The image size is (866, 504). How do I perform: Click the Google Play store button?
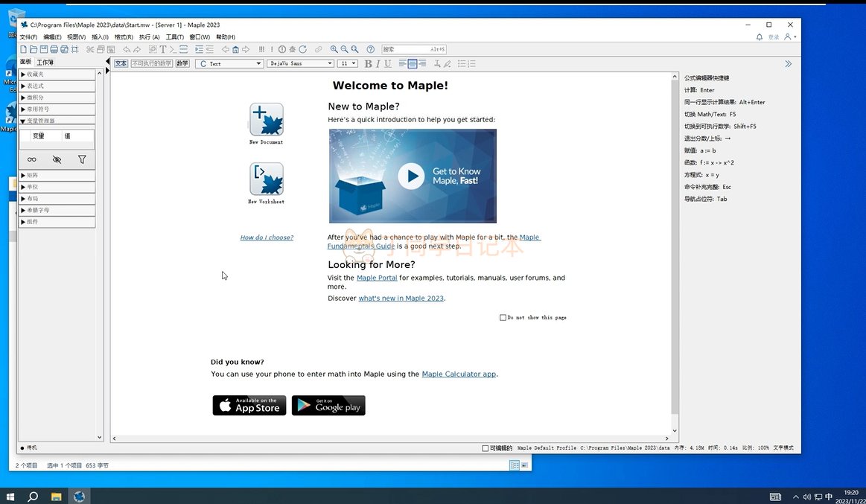[x=328, y=406]
